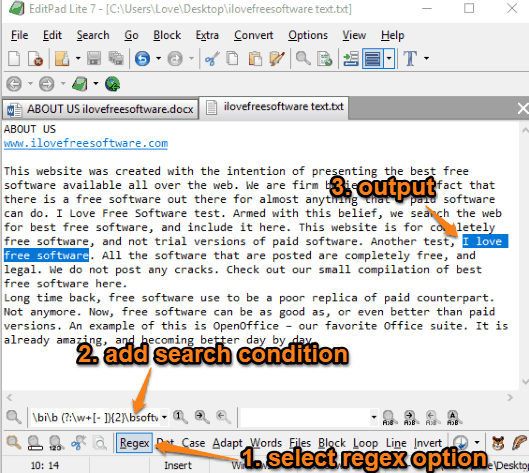The width and height of the screenshot is (529, 473).
Task: Click Find Previous magnifier with left arrow
Action: (x=223, y=417)
